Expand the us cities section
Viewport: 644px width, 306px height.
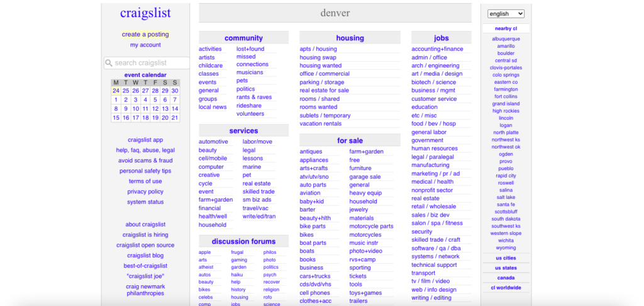click(x=506, y=258)
